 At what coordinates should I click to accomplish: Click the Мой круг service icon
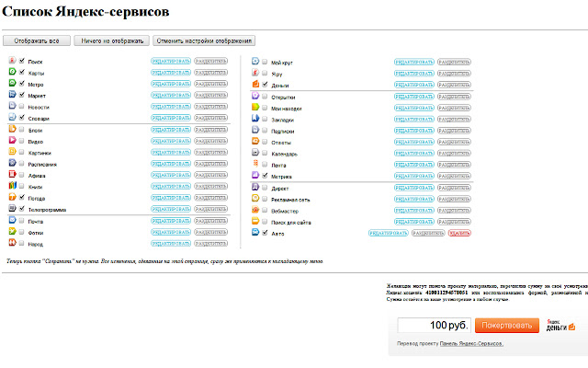tap(255, 62)
